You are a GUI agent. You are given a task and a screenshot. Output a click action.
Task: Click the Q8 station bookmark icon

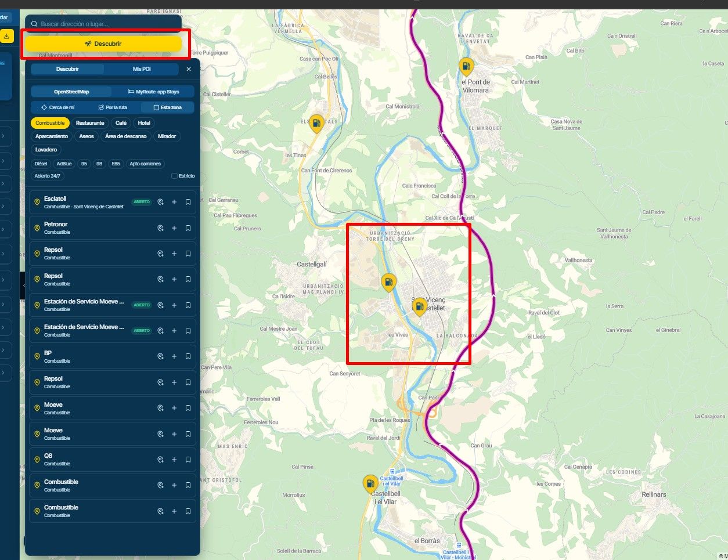(x=188, y=460)
